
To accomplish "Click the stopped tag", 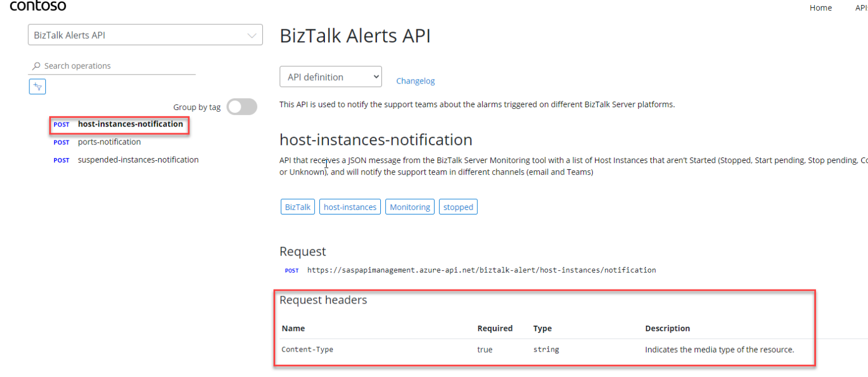I will (x=458, y=207).
